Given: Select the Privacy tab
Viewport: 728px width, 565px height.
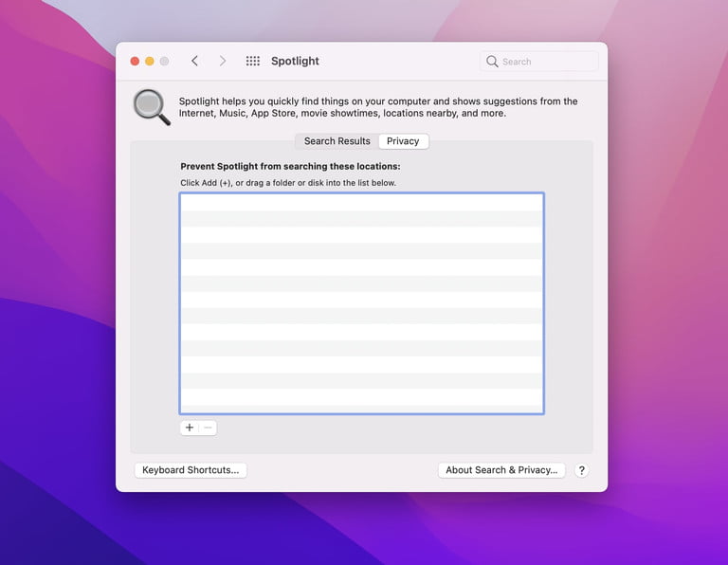Looking at the screenshot, I should (403, 141).
